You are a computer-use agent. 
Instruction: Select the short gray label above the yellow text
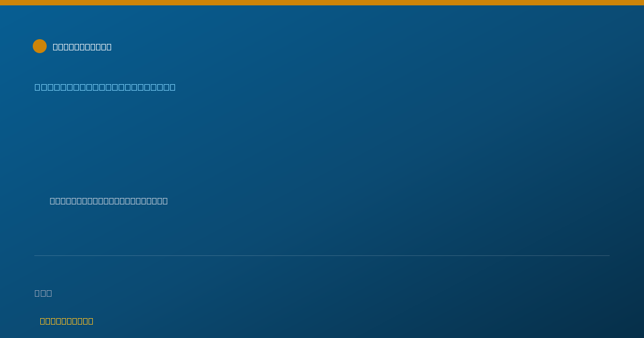click(x=43, y=293)
